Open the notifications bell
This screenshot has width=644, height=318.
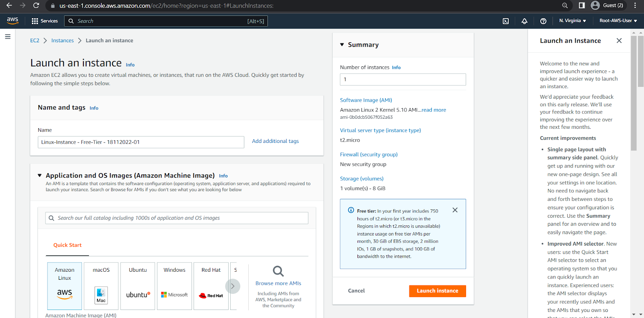click(524, 21)
